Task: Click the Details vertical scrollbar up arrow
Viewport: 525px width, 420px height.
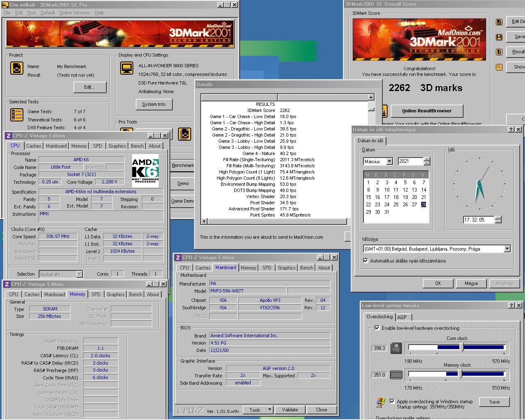Action: (x=371, y=98)
